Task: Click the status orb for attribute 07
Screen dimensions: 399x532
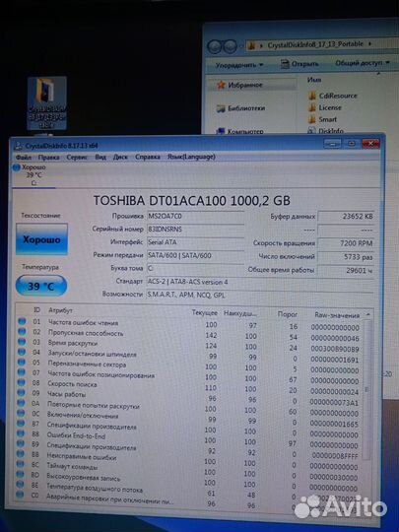Action: 22,372
